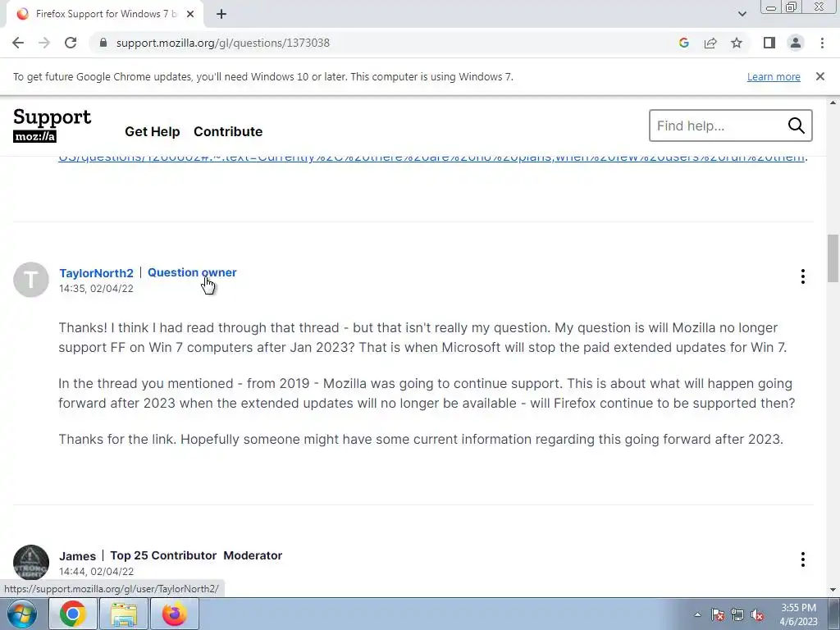Click Top 25 Contributor label
The image size is (840, 630).
coord(163,555)
